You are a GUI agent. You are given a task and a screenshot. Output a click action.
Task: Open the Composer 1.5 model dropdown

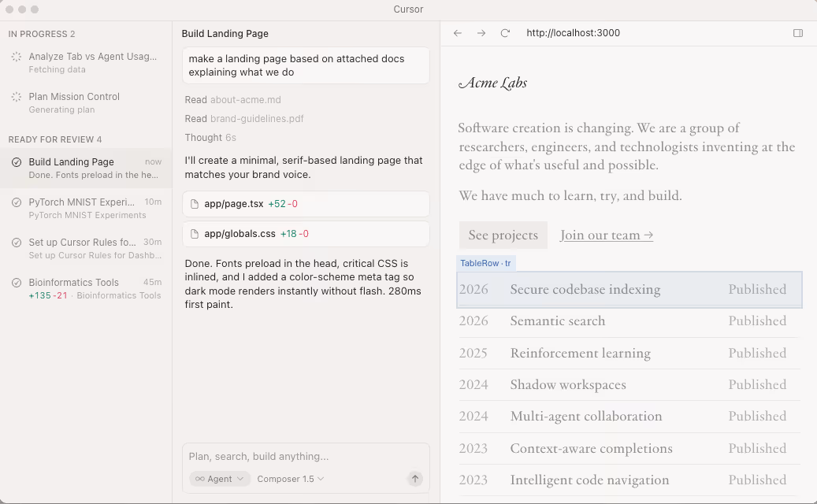click(x=290, y=479)
